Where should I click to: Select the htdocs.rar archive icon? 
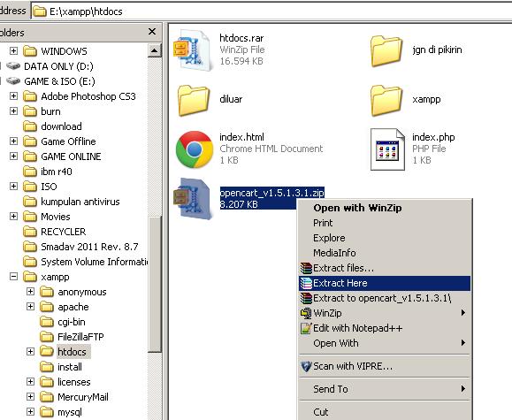[193, 50]
